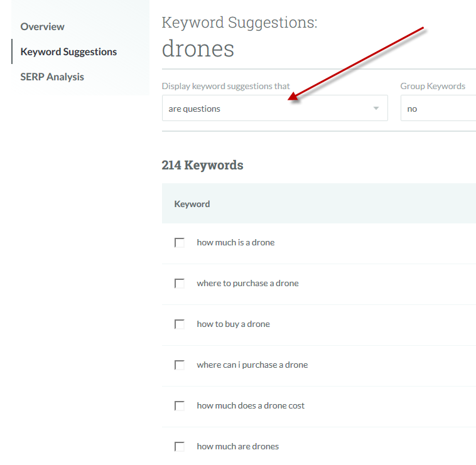Mark the 'how much does a drone cost' checkbox
This screenshot has height=465, width=476.
pyautogui.click(x=180, y=406)
